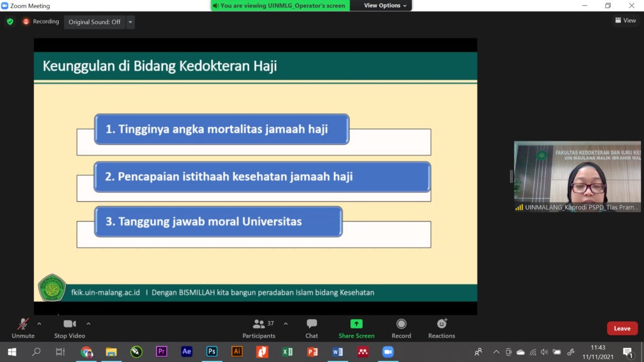Start recording with the Record button

coord(401,328)
